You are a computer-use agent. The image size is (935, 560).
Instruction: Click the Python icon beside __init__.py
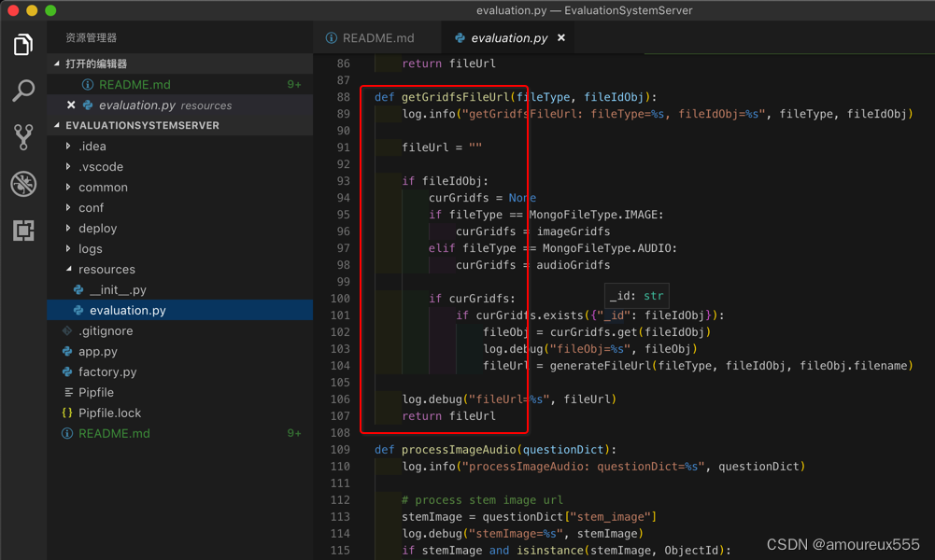78,290
